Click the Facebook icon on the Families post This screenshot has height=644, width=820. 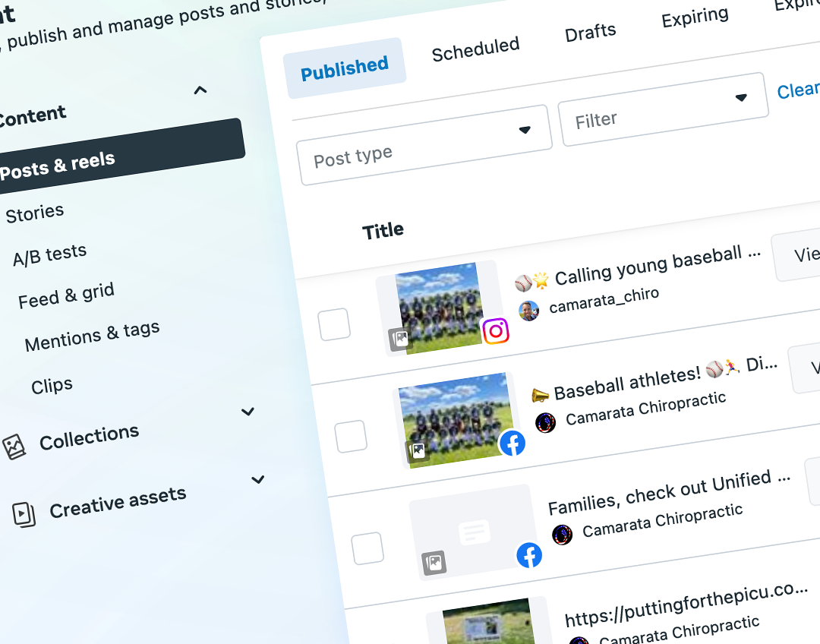click(x=530, y=555)
